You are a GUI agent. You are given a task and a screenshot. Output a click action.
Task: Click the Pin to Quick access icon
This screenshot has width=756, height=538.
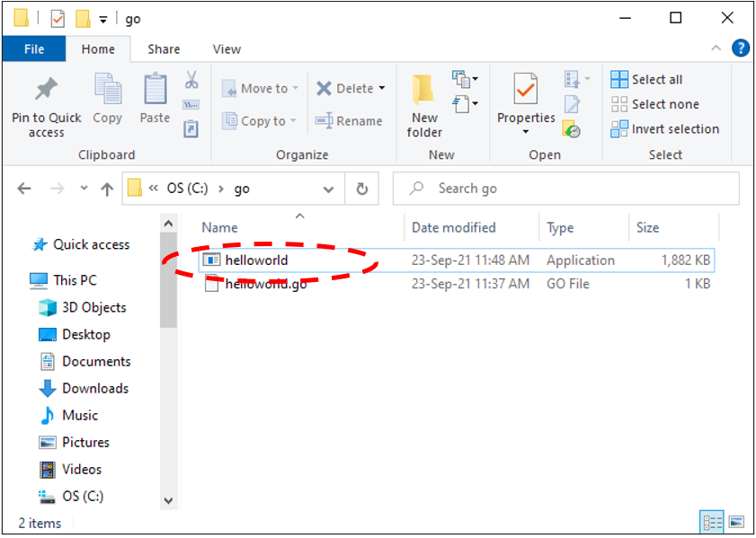(46, 91)
